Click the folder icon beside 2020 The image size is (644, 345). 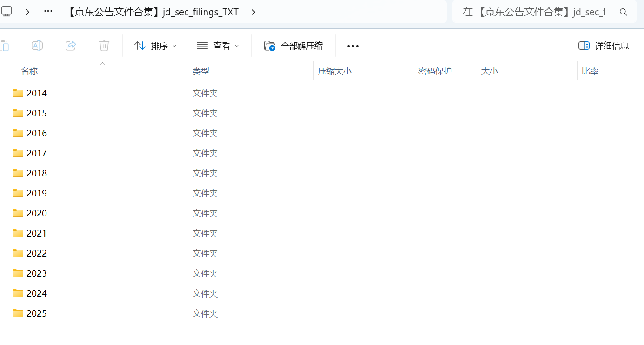18,213
